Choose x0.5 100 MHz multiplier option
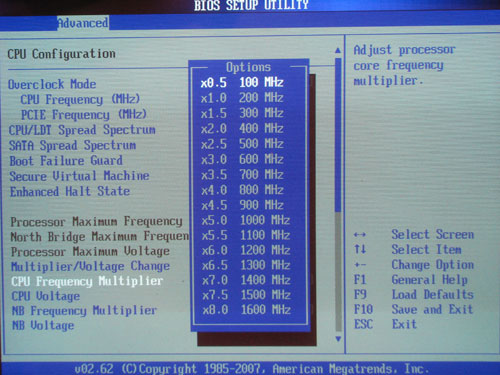This screenshot has height=375, width=500. click(242, 82)
